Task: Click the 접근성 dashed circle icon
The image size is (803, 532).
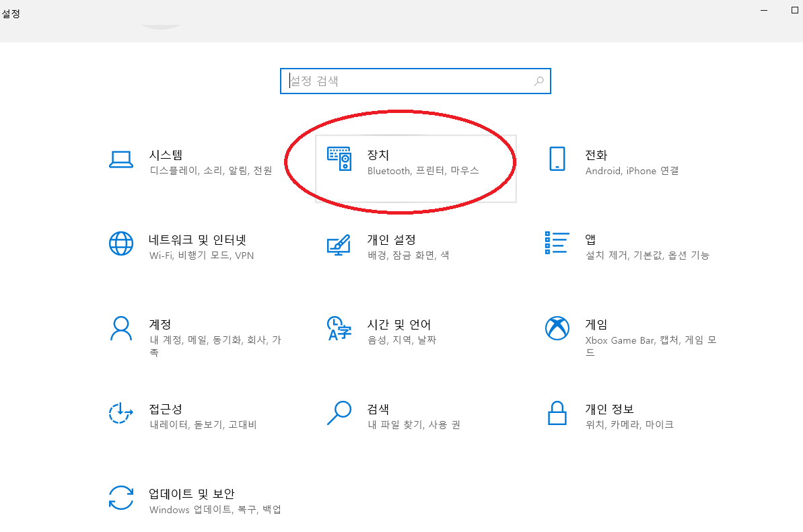Action: 121,414
